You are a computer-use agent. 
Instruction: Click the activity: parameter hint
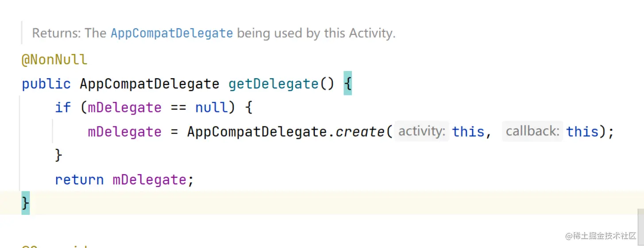(422, 131)
